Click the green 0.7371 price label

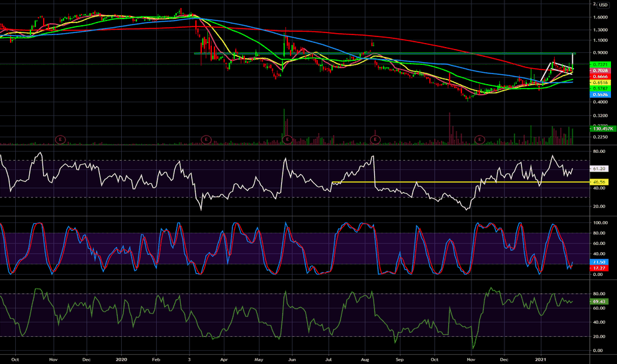coord(600,64)
